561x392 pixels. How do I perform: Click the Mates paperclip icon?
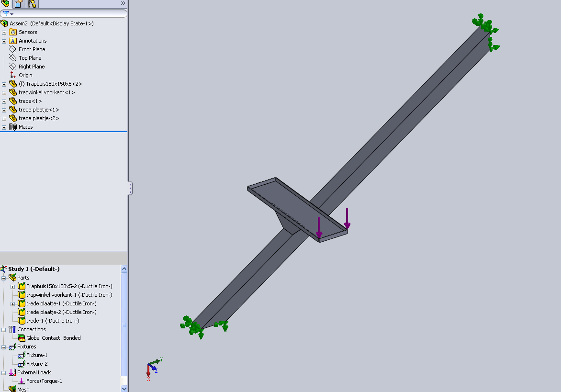click(13, 127)
